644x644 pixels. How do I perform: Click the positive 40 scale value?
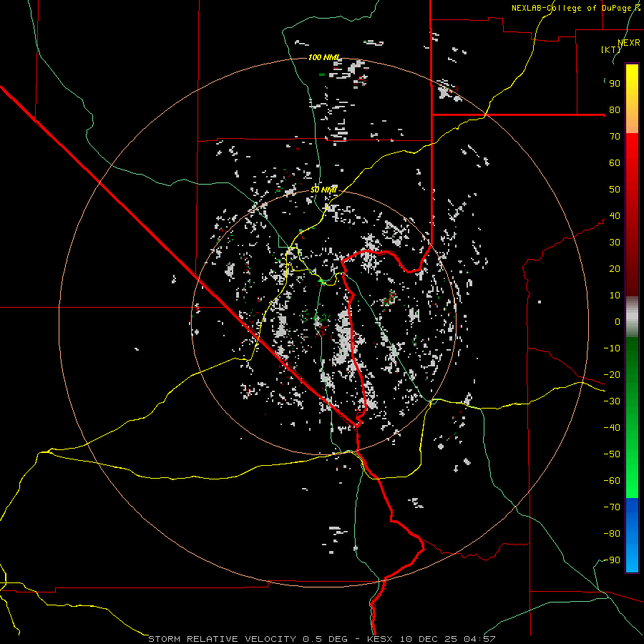pyautogui.click(x=615, y=216)
